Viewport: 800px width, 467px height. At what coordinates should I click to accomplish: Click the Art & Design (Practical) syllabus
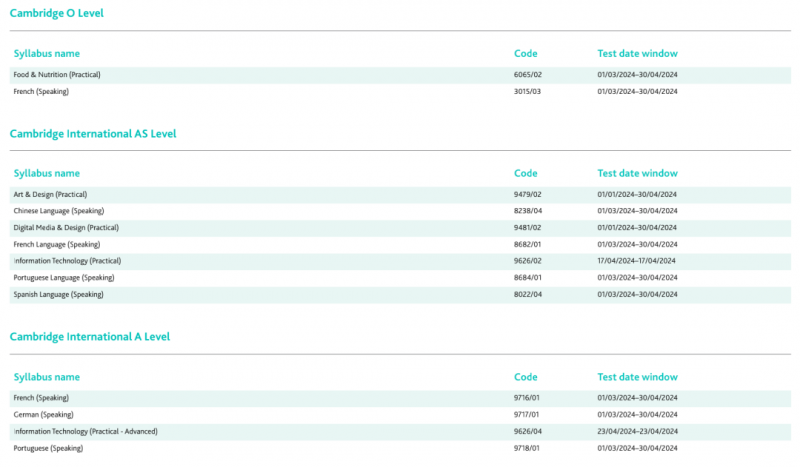pos(50,194)
